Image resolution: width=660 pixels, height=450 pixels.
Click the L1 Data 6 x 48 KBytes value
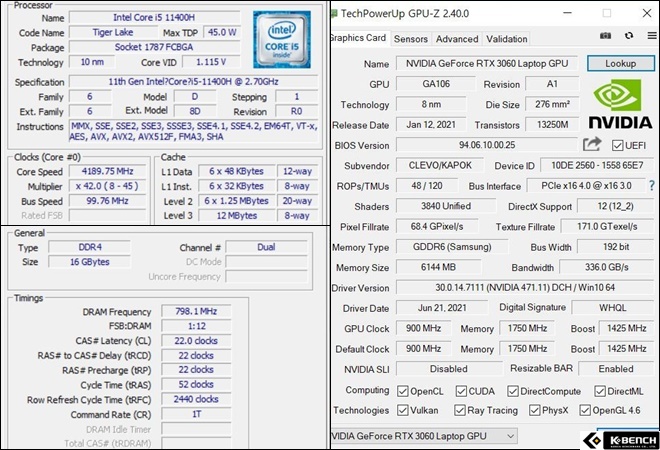click(x=237, y=171)
